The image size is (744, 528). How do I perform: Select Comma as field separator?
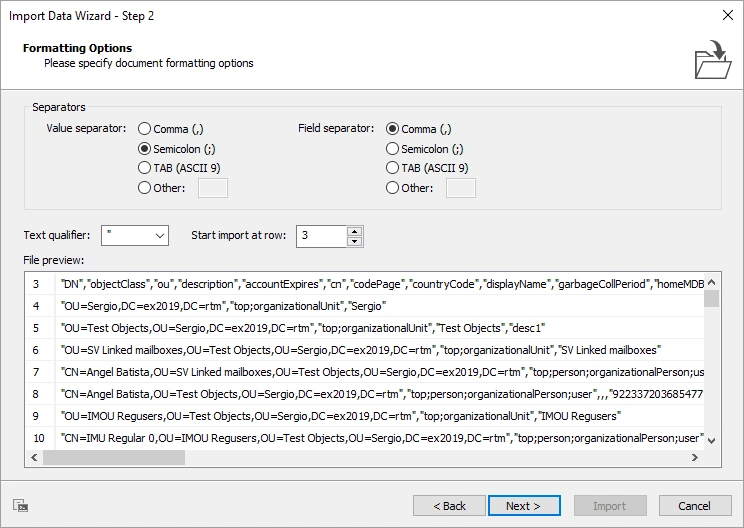coord(393,129)
